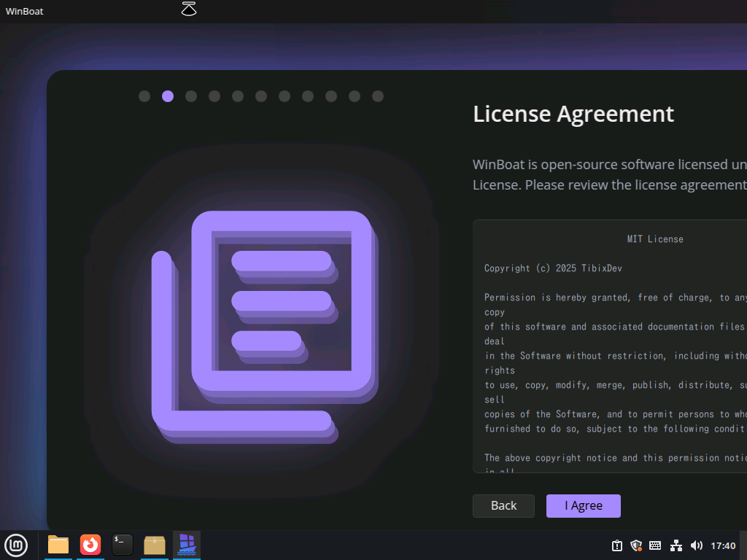Open the network connections tray icon
This screenshot has width=747, height=560.
676,545
